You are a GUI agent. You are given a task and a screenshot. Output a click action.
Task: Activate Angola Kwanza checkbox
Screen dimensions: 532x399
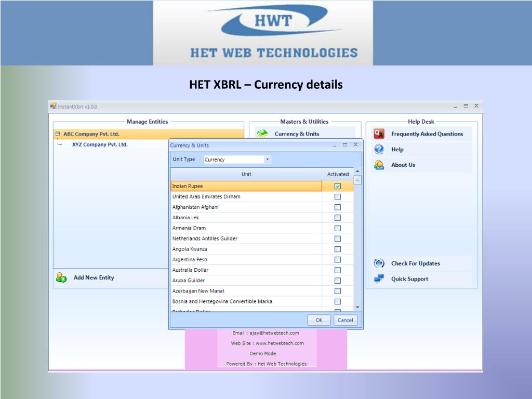tap(338, 249)
